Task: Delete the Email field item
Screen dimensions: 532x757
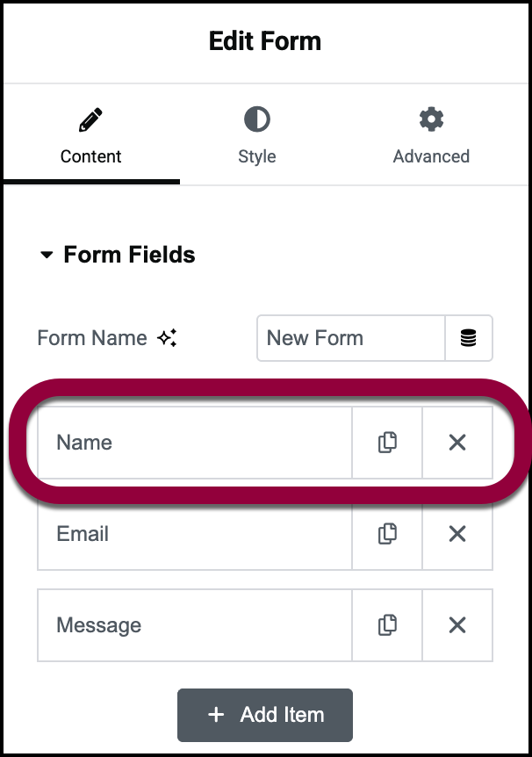Action: (457, 533)
